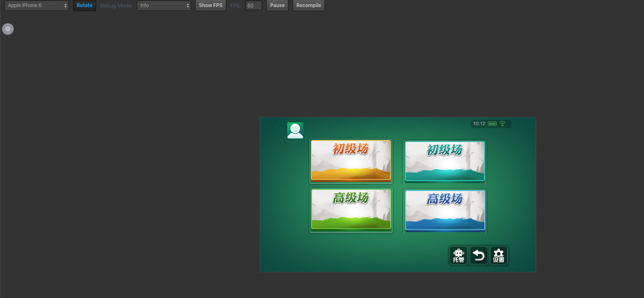Pause the game preview
Viewport: 644px width, 298px height.
pyautogui.click(x=277, y=5)
